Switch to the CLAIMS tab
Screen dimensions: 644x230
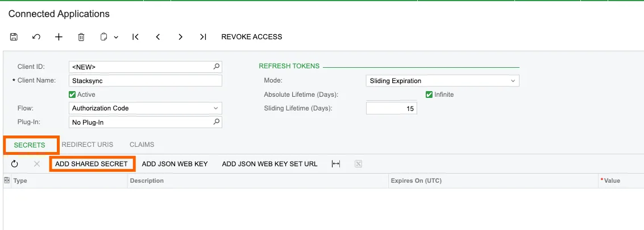pos(142,145)
